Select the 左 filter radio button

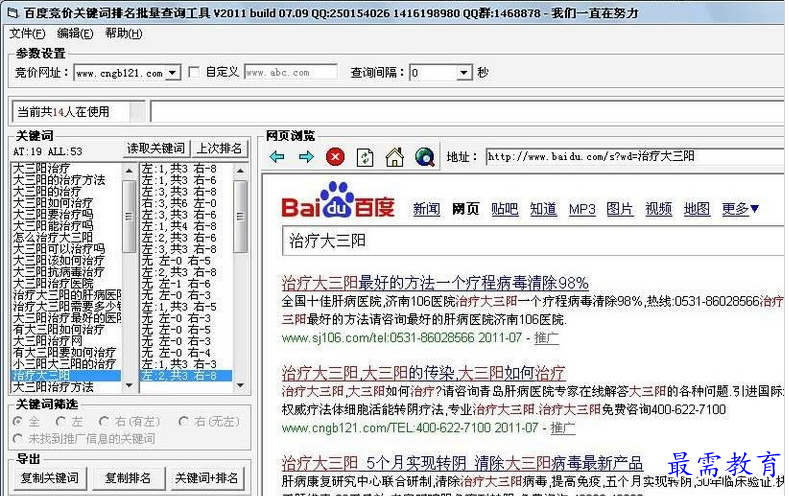click(61, 421)
